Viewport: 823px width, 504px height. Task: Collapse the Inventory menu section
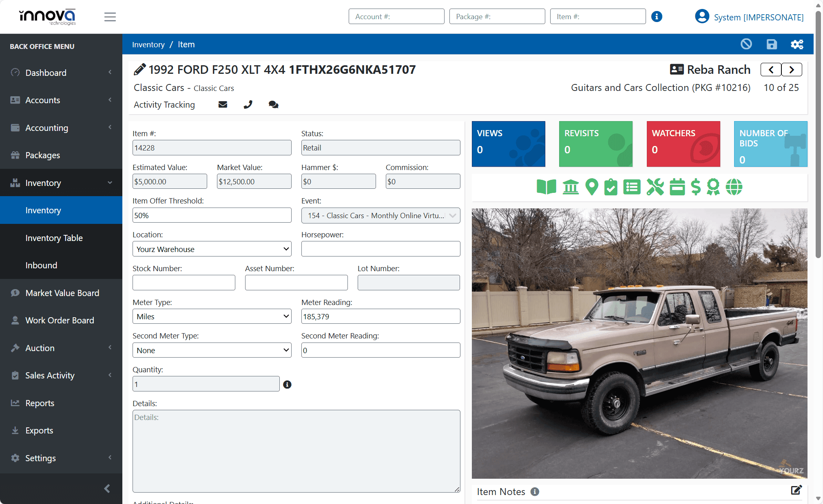(61, 183)
